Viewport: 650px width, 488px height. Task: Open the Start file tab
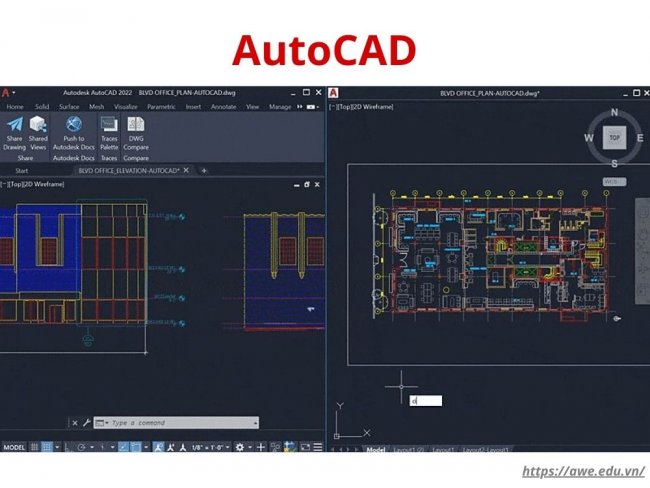click(22, 170)
